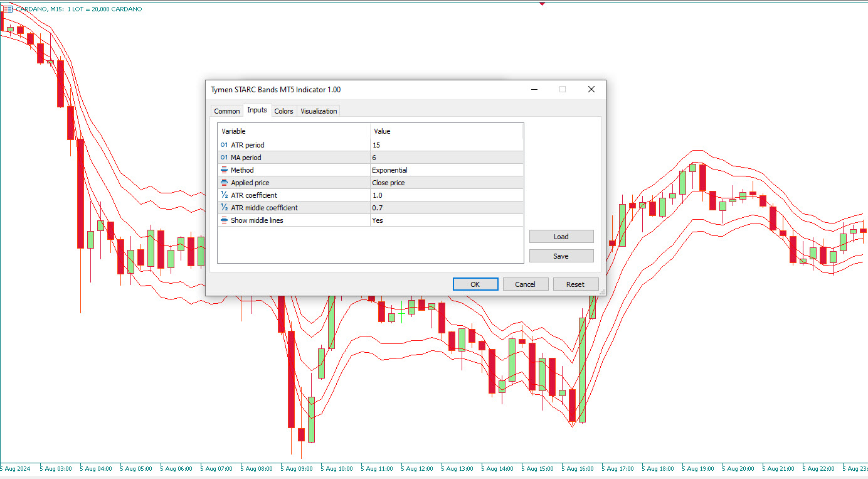Image resolution: width=868 pixels, height=479 pixels.
Task: Click the "5 Aug 16:00" time axis label
Action: click(x=578, y=468)
